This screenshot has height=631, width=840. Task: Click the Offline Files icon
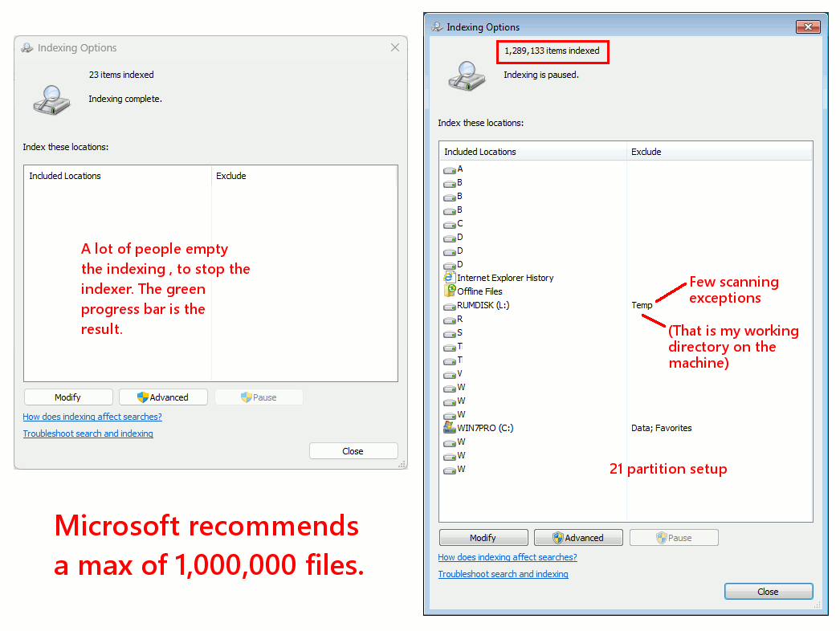[x=449, y=291]
